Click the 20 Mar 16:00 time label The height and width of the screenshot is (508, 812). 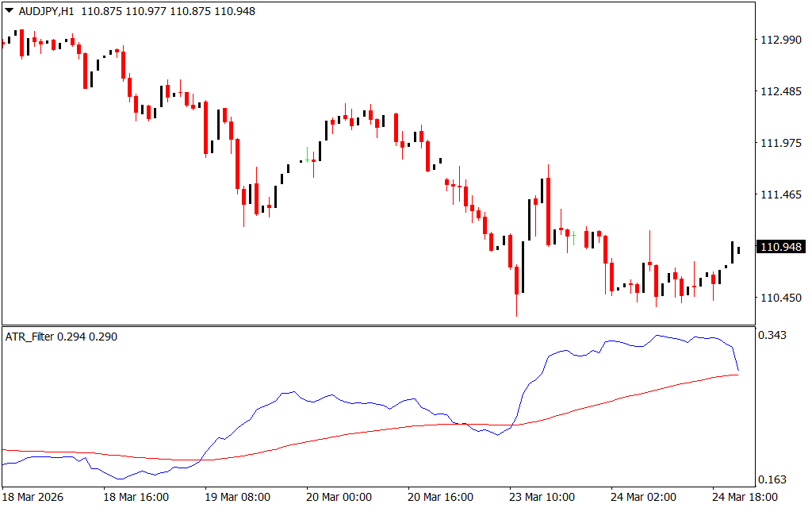coord(441,497)
